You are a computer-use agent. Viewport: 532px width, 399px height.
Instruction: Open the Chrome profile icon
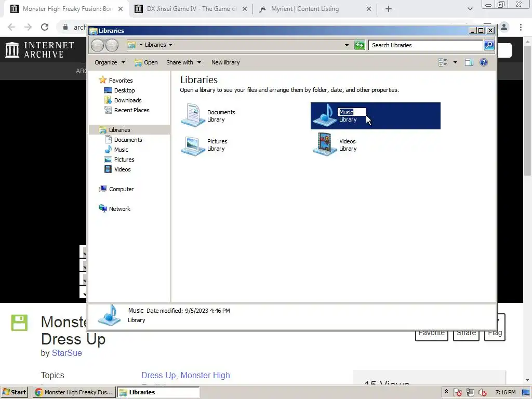(504, 27)
